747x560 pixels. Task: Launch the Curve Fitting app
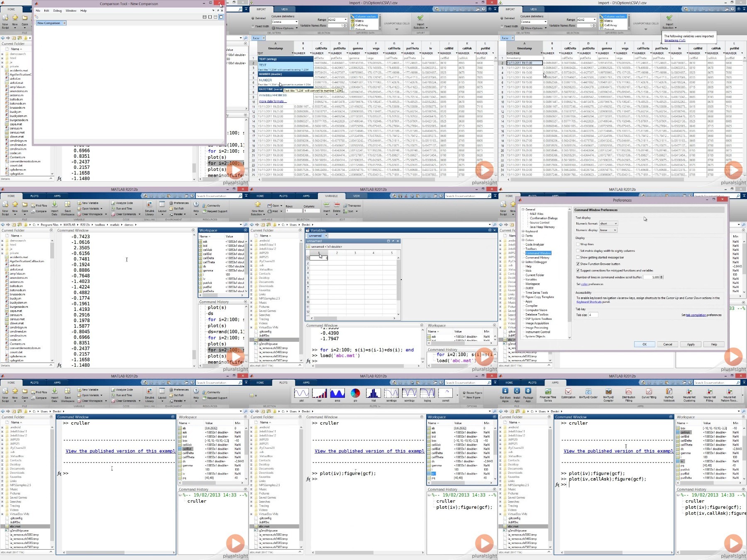(649, 394)
